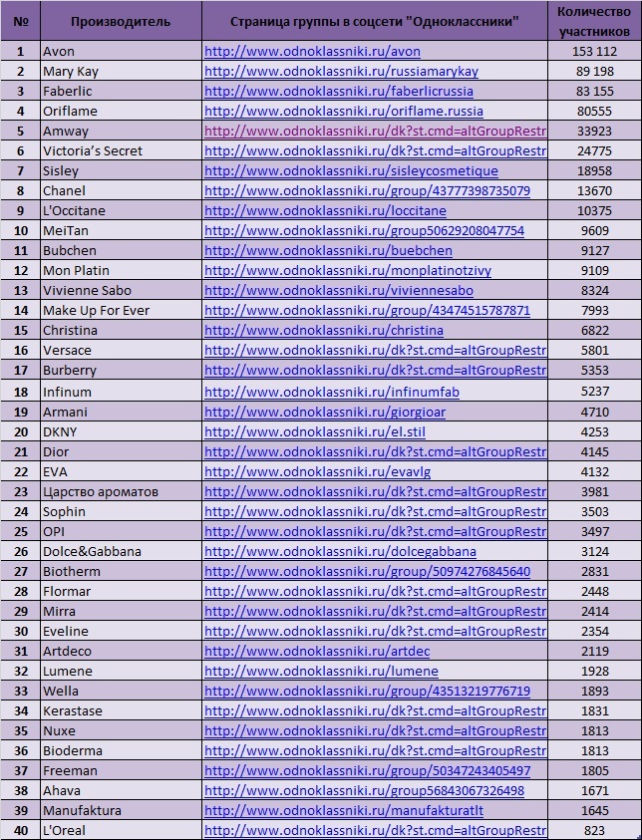Open the dolcegabbana group link
This screenshot has width=642, height=840.
pyautogui.click(x=340, y=551)
